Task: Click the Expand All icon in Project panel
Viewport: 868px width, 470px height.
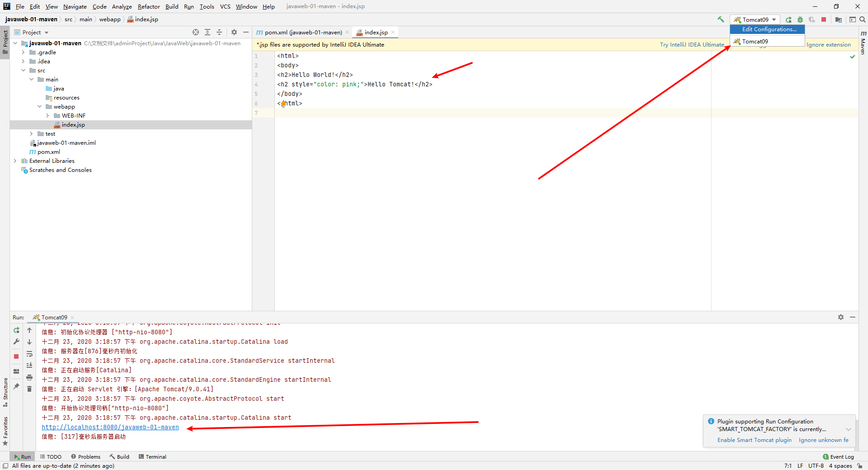Action: click(208, 32)
